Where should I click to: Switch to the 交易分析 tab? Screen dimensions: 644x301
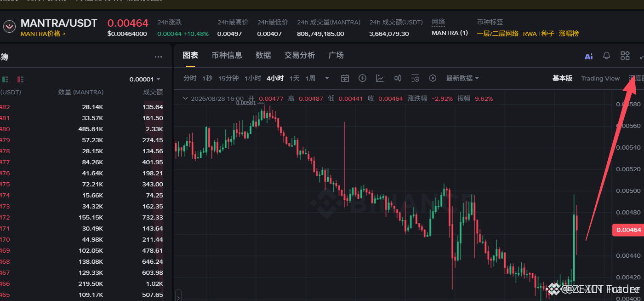(300, 55)
